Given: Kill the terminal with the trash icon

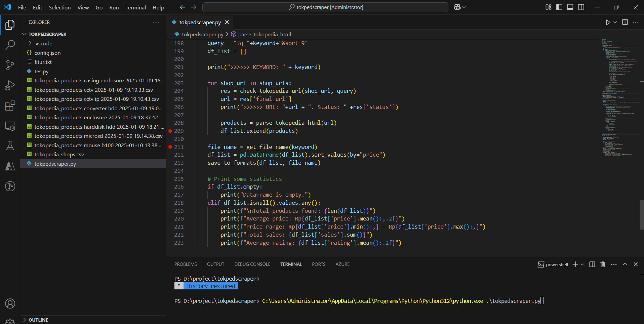Looking at the screenshot, I should [x=602, y=265].
